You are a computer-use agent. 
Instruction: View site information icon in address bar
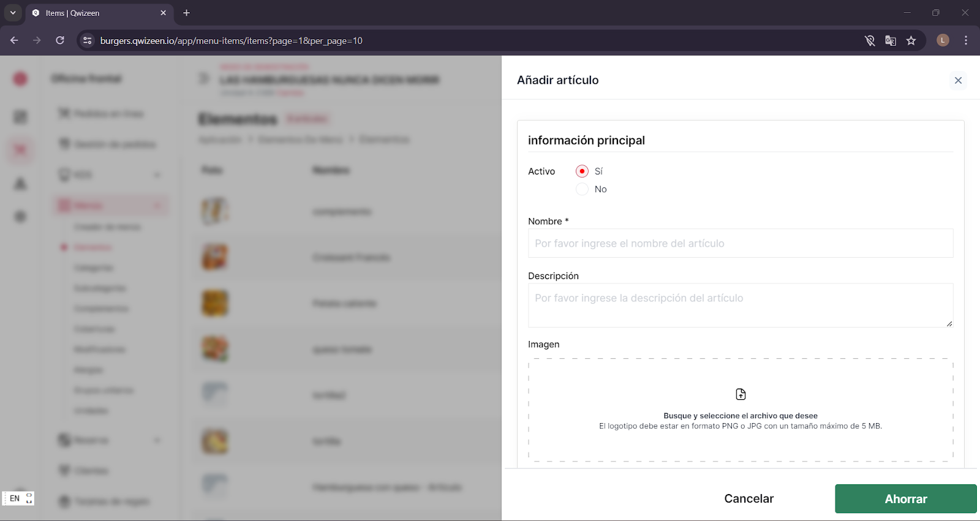[88, 40]
